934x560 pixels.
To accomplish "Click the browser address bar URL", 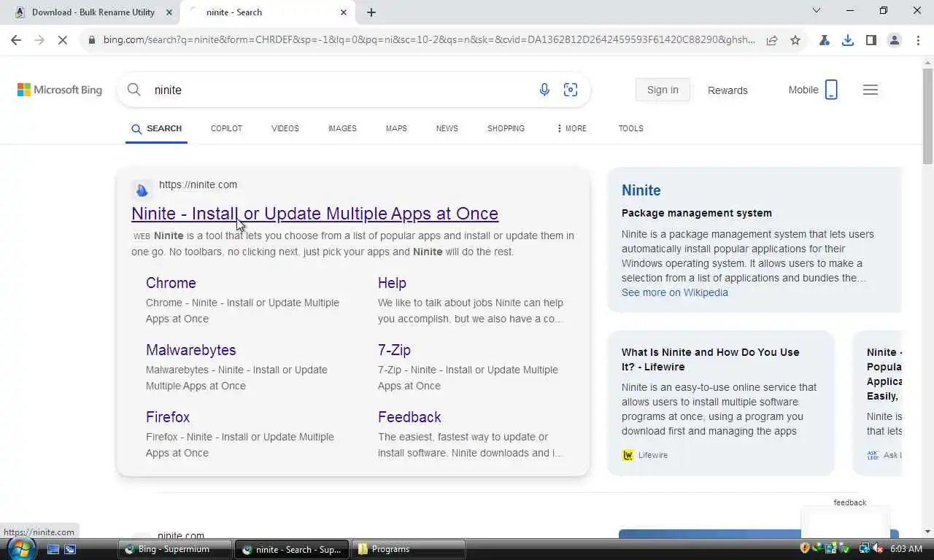I will click(x=429, y=40).
